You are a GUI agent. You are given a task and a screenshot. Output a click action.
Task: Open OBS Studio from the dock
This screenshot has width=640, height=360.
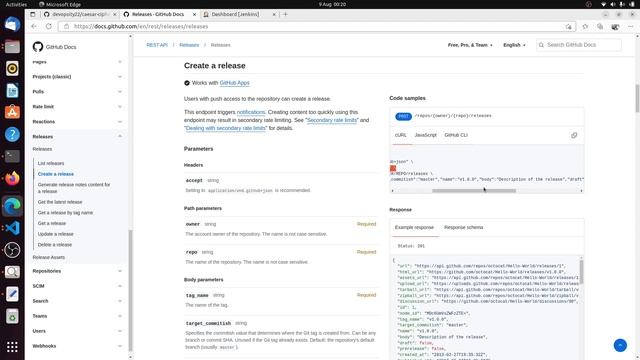coord(12,250)
